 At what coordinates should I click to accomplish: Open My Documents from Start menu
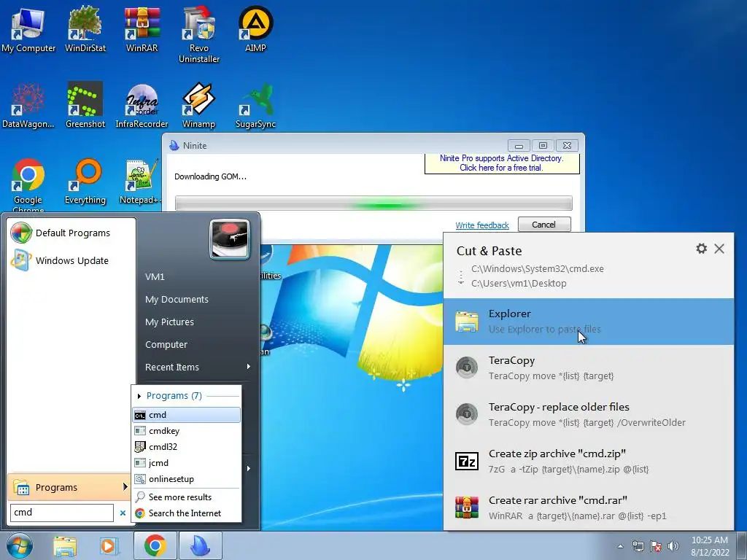coord(177,299)
